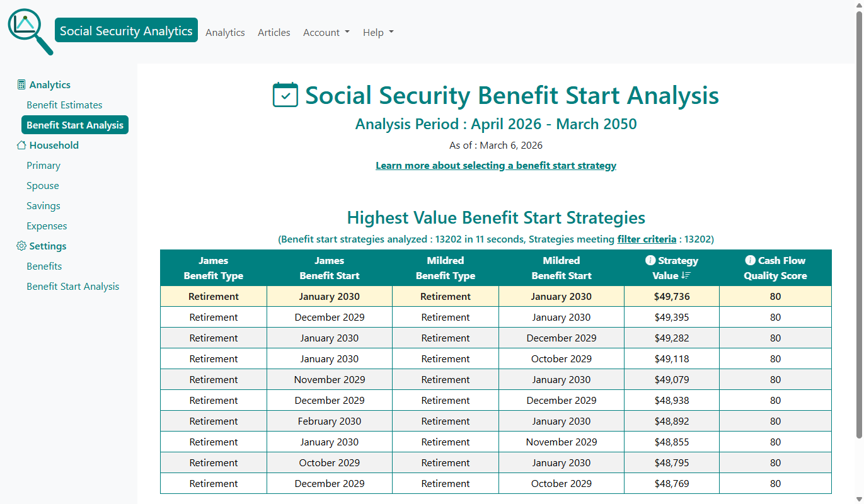Open Benefit Estimates in the sidebar
864x504 pixels.
[x=64, y=105]
